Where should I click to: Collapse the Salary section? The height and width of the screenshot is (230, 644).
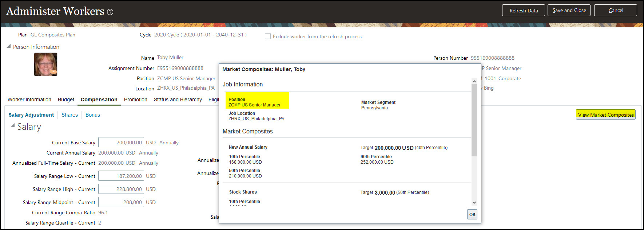click(13, 126)
